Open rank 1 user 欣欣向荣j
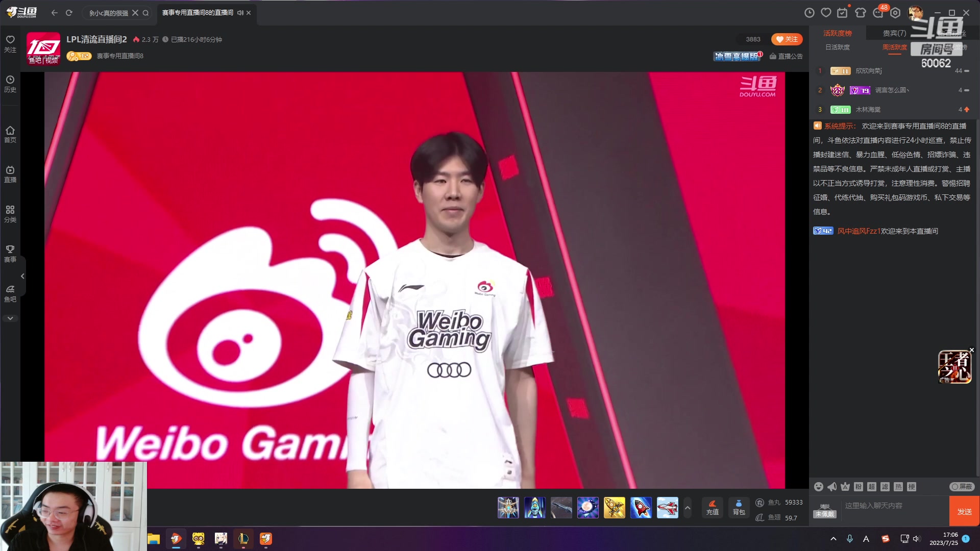980x551 pixels. (x=868, y=71)
